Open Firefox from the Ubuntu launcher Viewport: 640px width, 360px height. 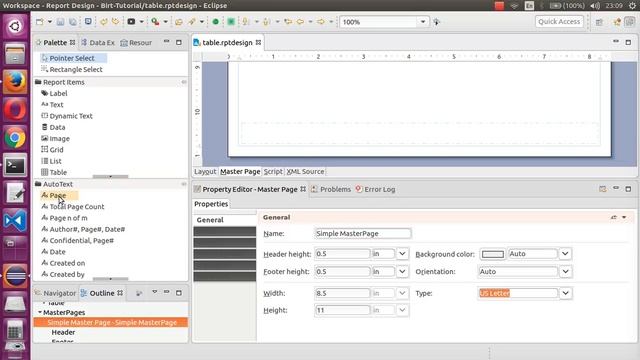point(15,82)
